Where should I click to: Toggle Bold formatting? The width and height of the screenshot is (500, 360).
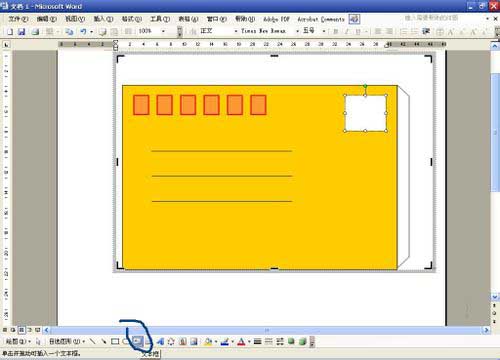(336, 31)
